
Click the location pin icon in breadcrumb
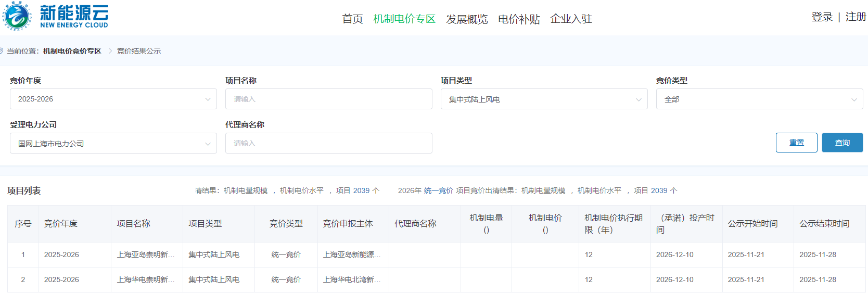point(2,51)
